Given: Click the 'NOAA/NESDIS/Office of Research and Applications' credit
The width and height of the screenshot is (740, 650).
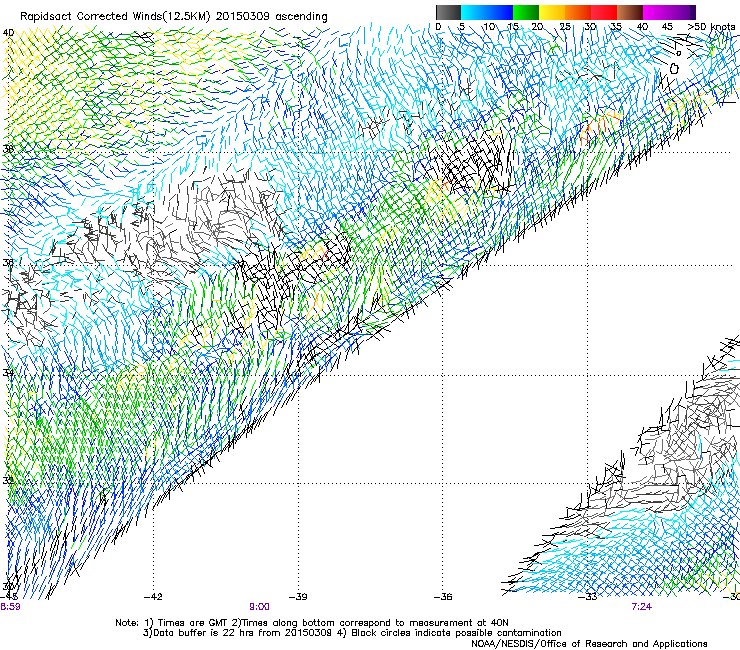Looking at the screenshot, I should click(x=589, y=644).
